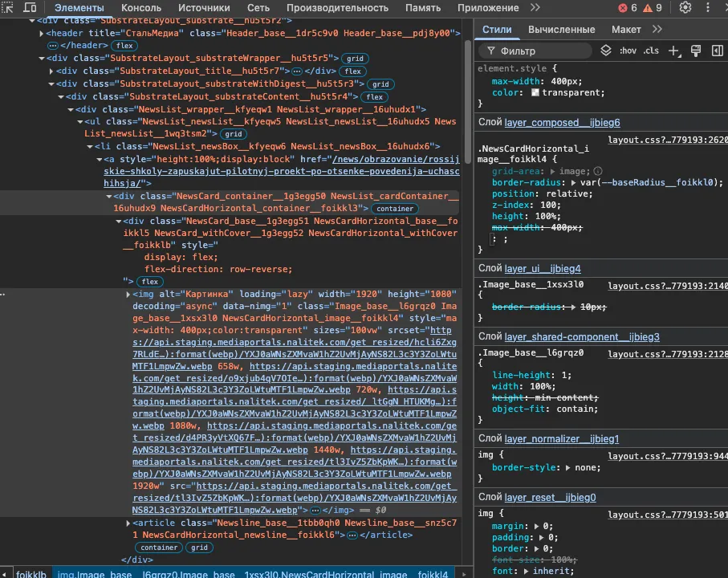728x578 pixels.
Task: Expand the img Картинка node
Action: click(128, 295)
